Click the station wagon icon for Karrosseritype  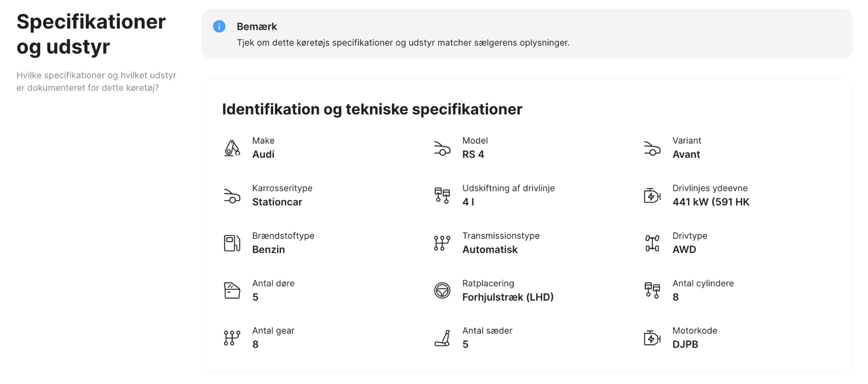point(231,195)
